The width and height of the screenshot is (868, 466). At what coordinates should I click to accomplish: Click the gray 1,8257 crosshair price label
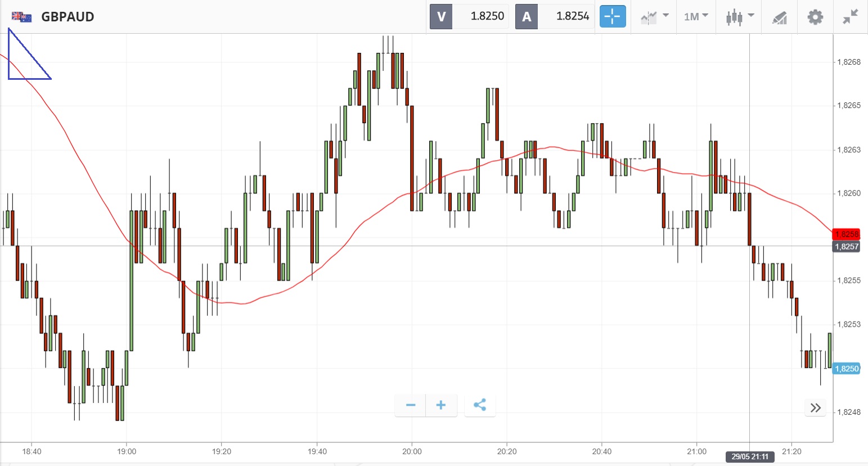pyautogui.click(x=846, y=247)
